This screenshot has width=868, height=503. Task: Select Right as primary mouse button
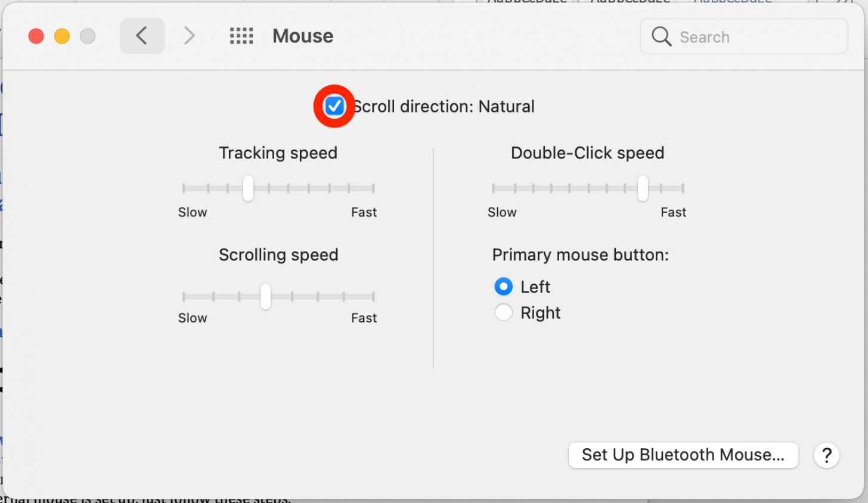[504, 312]
